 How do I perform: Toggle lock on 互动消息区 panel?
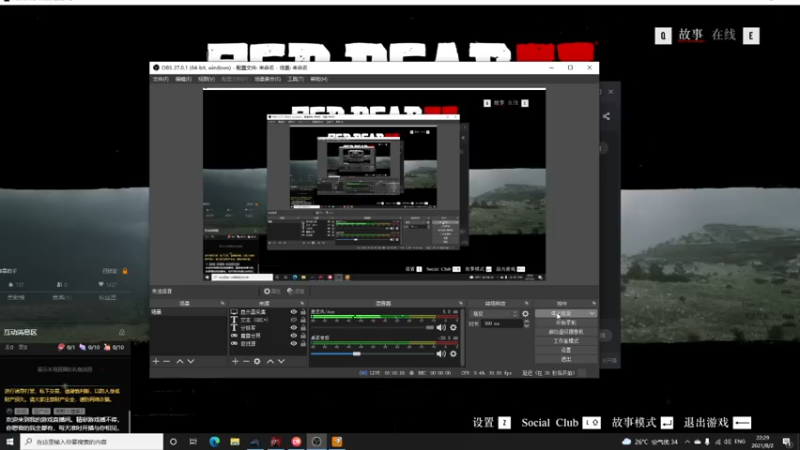(x=122, y=332)
